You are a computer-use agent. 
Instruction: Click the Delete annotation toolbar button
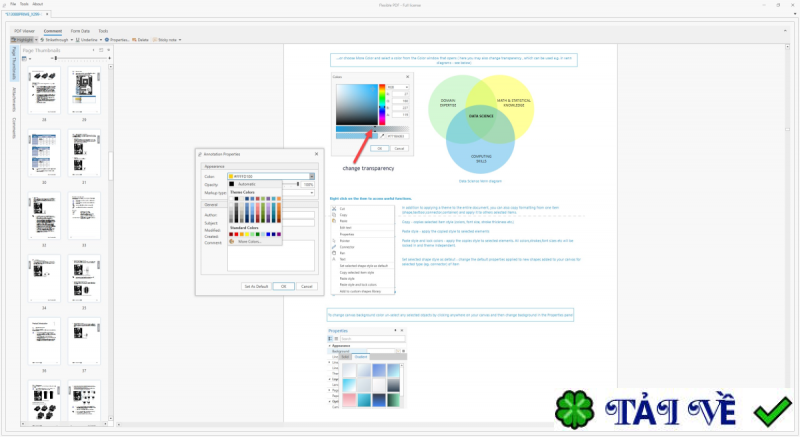coord(140,40)
